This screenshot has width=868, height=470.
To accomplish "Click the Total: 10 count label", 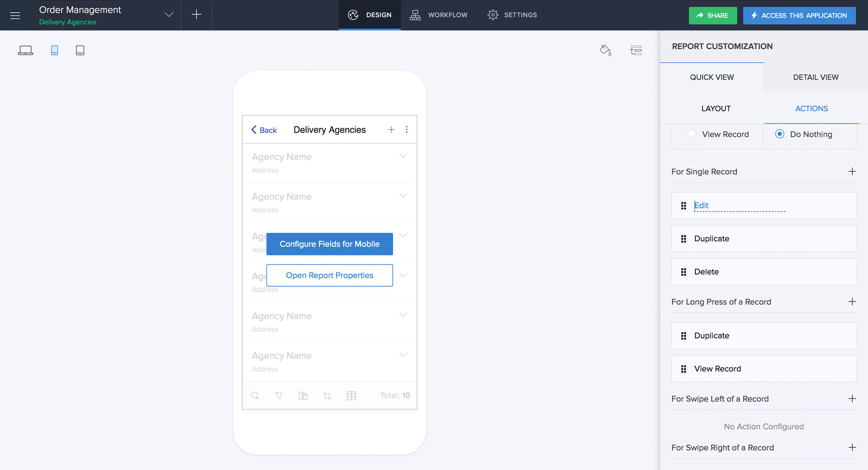I will tap(395, 395).
